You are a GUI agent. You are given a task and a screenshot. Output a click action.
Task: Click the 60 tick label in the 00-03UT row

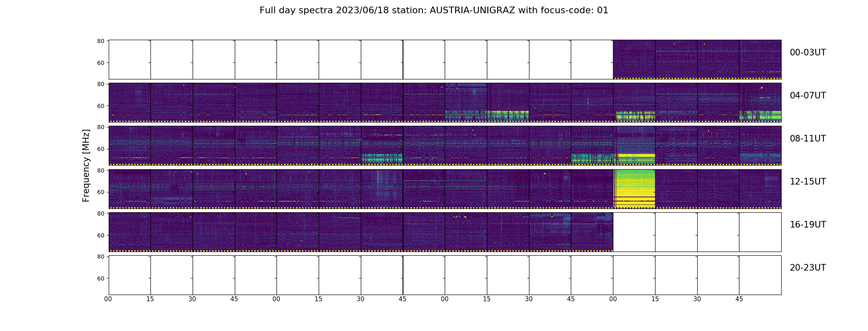(x=100, y=63)
